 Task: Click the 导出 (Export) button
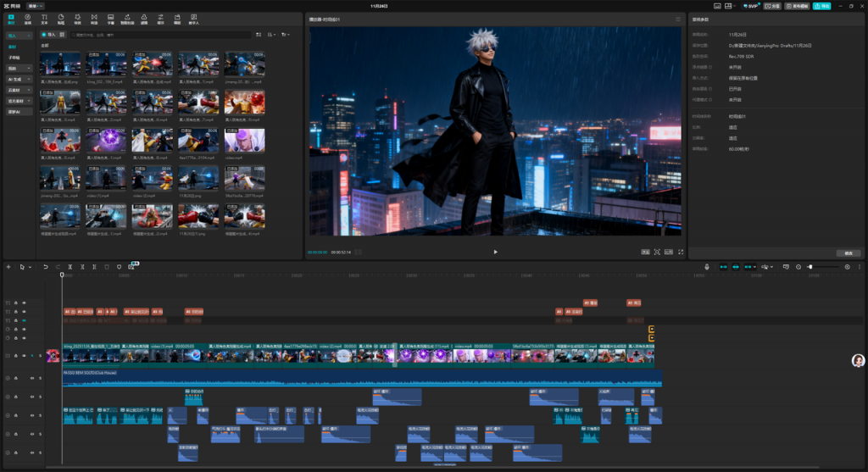[x=821, y=6]
